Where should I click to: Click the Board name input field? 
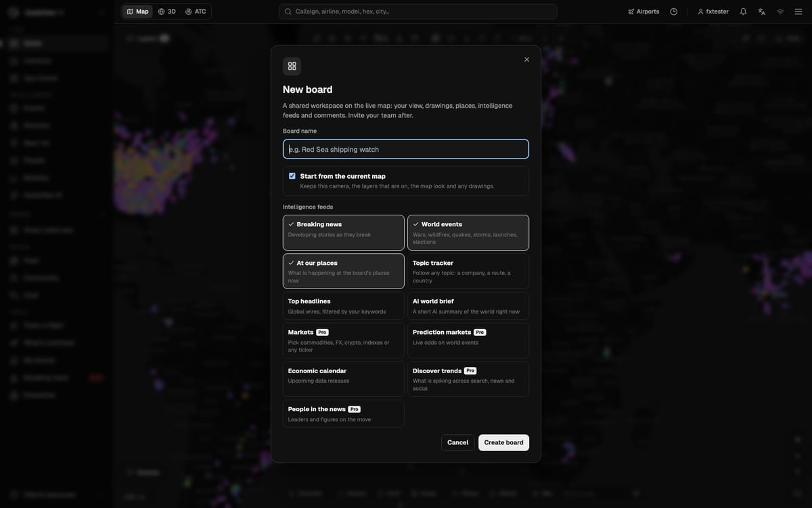tap(406, 149)
